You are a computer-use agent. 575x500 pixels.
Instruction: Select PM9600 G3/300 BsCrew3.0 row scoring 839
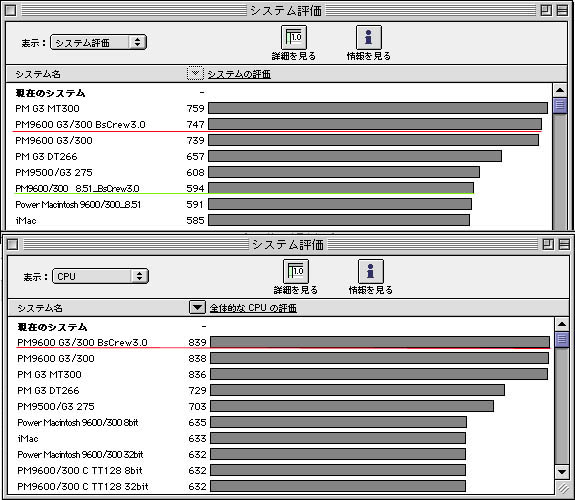(x=281, y=343)
